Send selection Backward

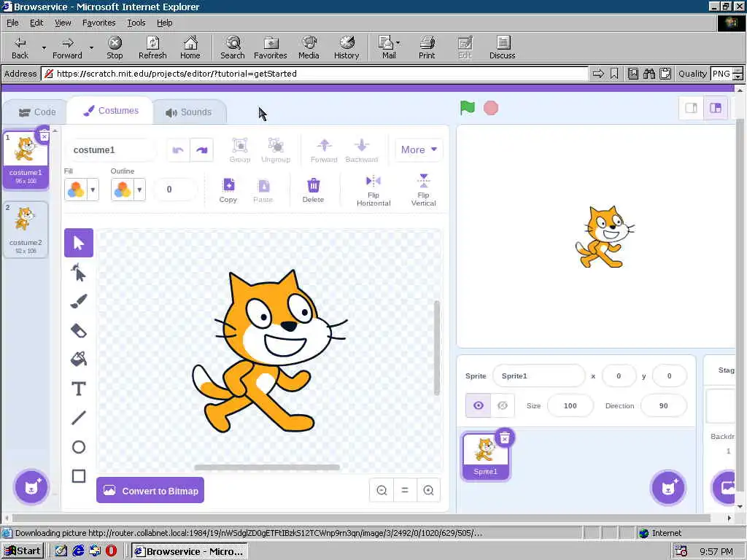tap(362, 150)
